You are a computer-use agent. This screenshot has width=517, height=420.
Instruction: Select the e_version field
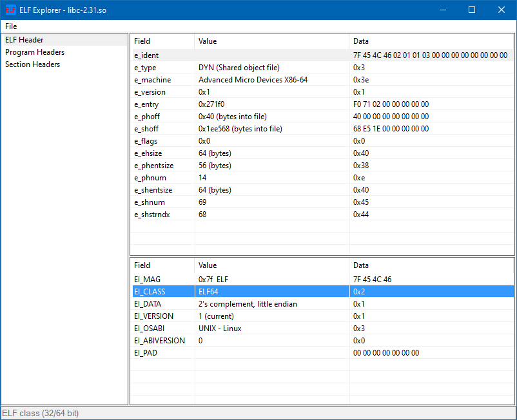coord(150,92)
